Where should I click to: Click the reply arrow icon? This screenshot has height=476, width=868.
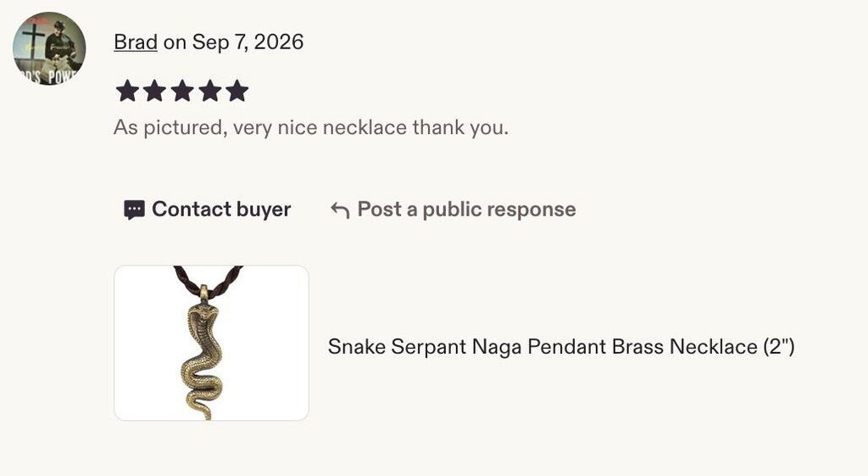coord(340,210)
